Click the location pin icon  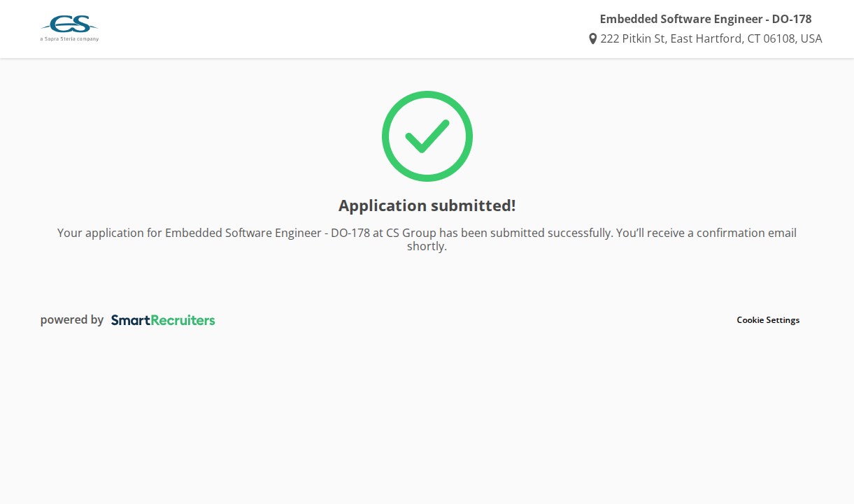point(593,38)
